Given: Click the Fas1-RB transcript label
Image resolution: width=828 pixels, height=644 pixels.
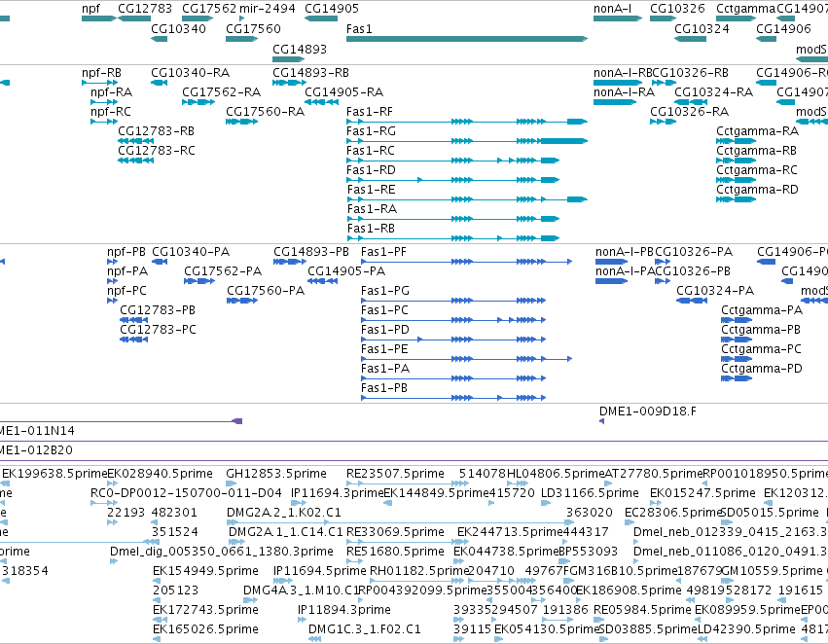Looking at the screenshot, I should [371, 228].
